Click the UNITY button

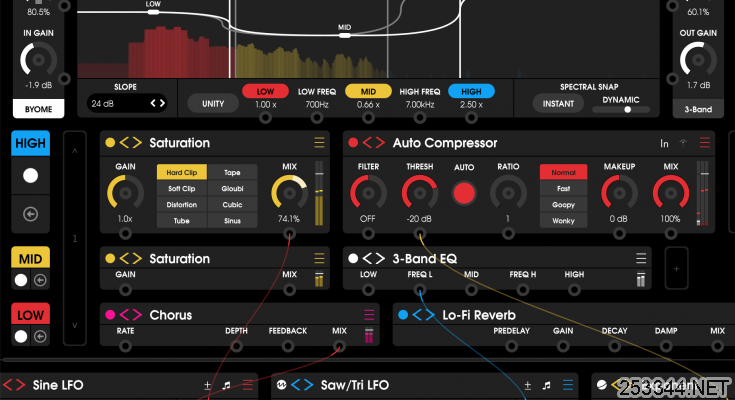[213, 104]
